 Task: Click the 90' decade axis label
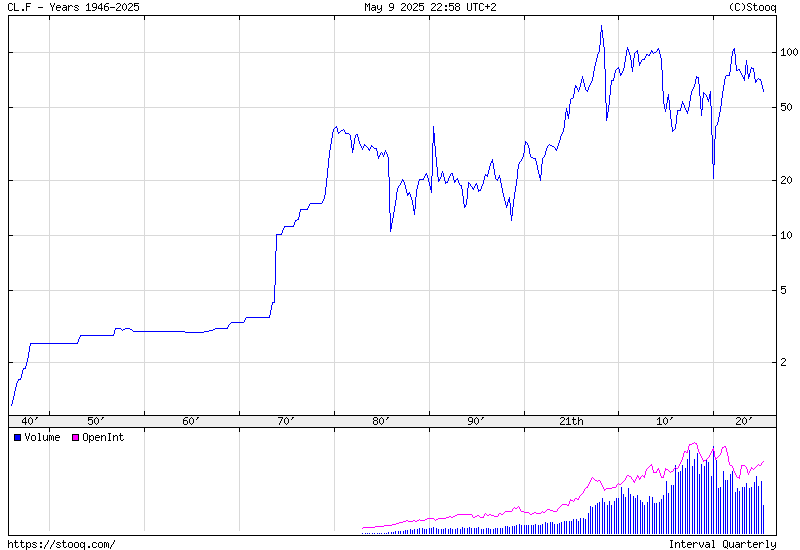[x=476, y=421]
